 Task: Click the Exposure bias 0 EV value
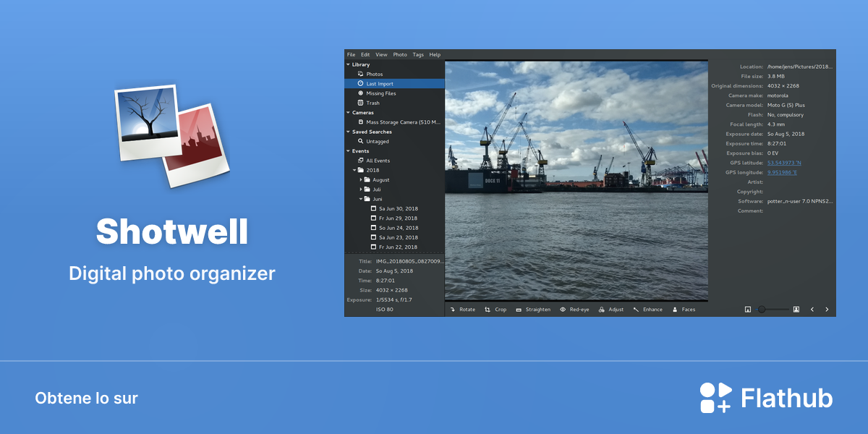point(773,153)
